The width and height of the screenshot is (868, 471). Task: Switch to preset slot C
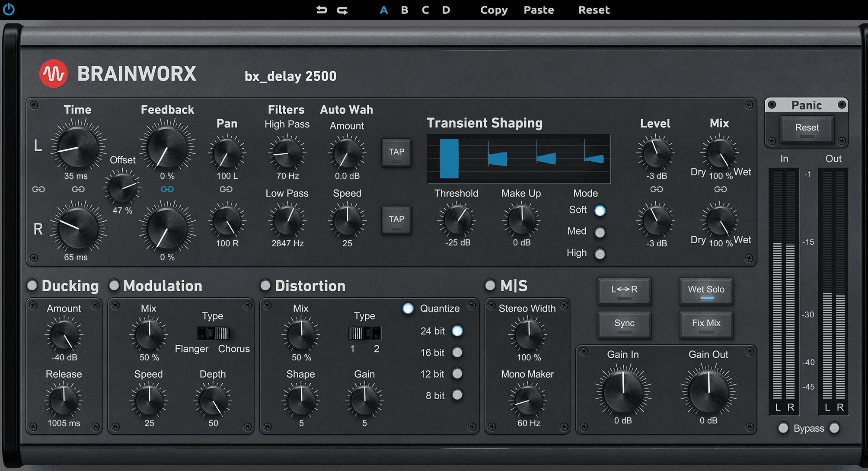425,10
